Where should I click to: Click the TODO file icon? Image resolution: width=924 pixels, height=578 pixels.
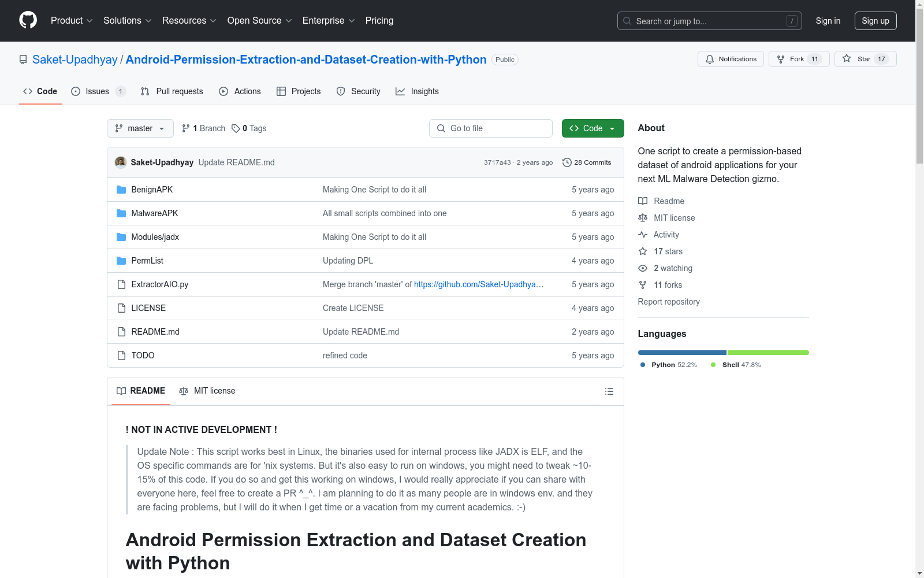pos(121,355)
